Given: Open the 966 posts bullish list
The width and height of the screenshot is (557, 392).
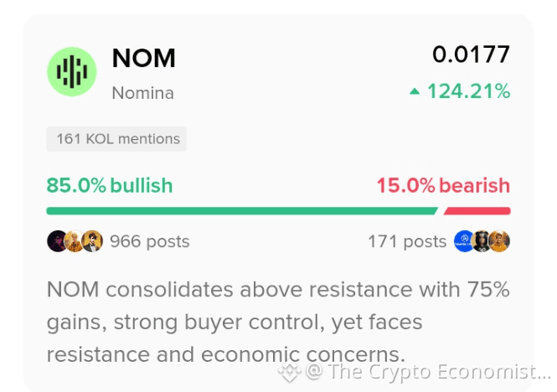Looking at the screenshot, I should tap(150, 241).
